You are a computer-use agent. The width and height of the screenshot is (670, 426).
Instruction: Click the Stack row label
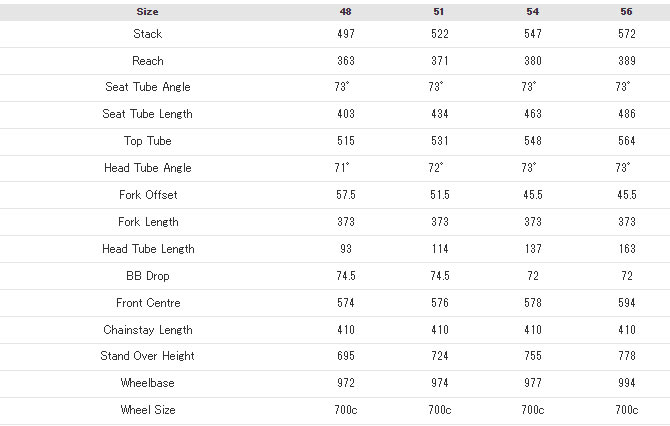click(x=147, y=34)
